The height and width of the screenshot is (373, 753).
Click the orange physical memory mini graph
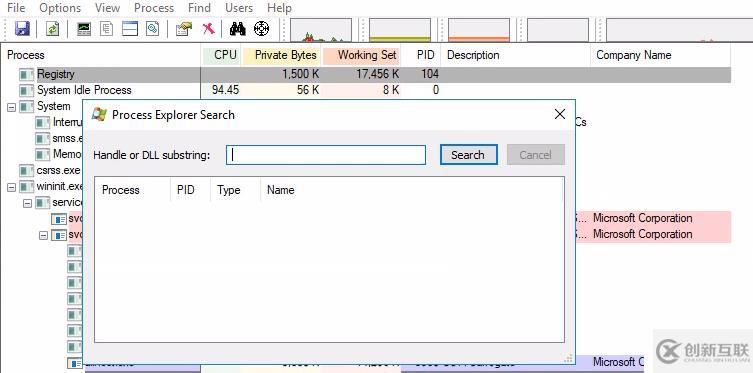click(x=479, y=30)
